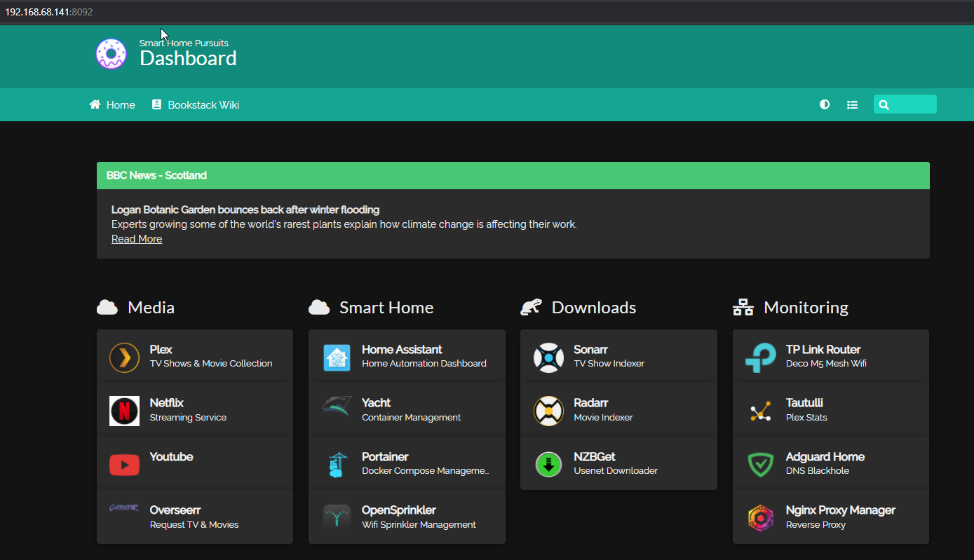The image size is (974, 560).
Task: Click the "Streaming Service" subtitle
Action: tap(188, 417)
